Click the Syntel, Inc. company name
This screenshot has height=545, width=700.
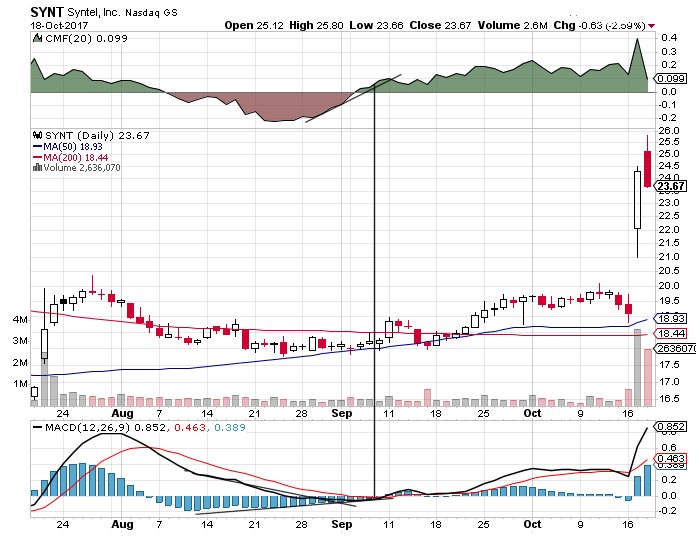point(98,10)
